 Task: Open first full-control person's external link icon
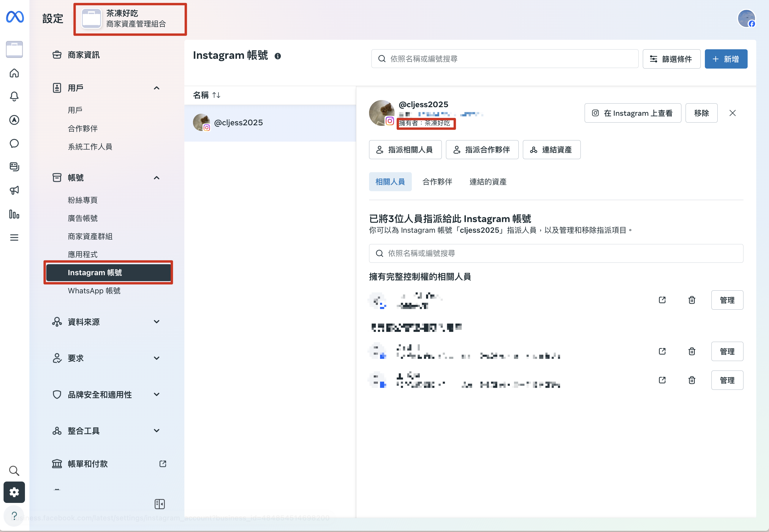(662, 300)
